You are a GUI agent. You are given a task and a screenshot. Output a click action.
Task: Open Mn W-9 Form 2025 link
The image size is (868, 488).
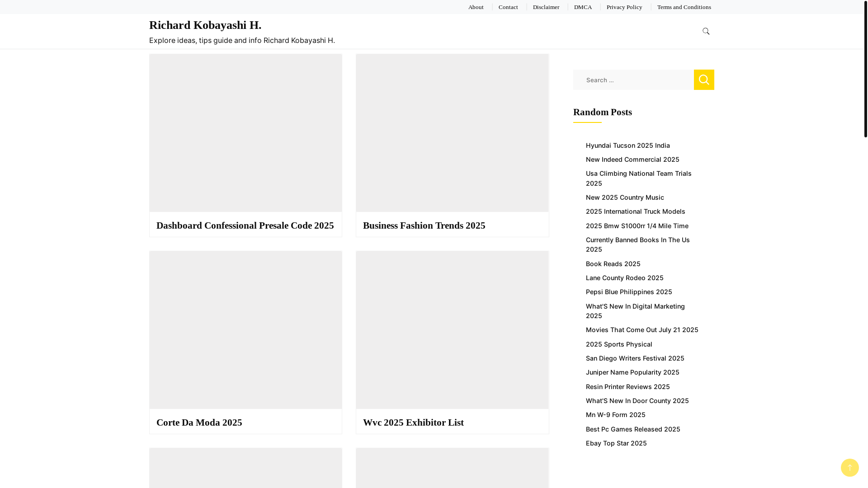[615, 415]
